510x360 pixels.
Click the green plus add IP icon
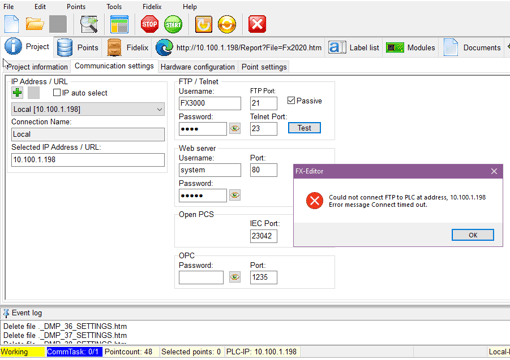(17, 93)
